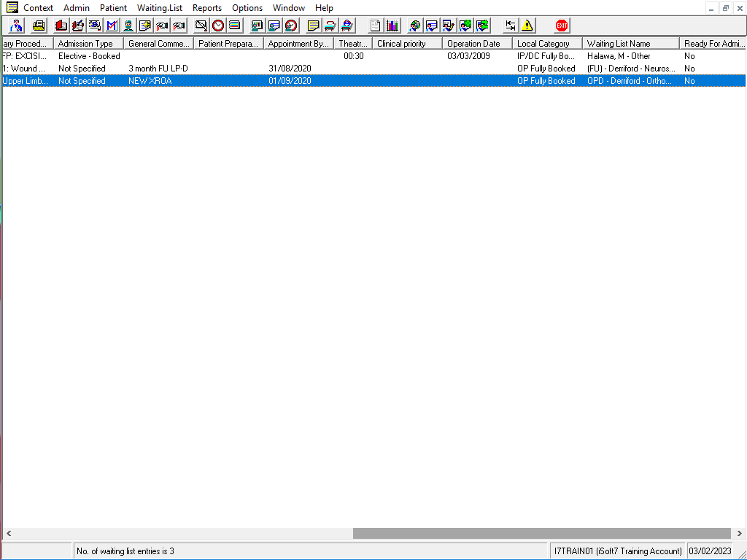This screenshot has height=560, width=747.
Task: Click the person with green globe icon
Action: click(465, 26)
